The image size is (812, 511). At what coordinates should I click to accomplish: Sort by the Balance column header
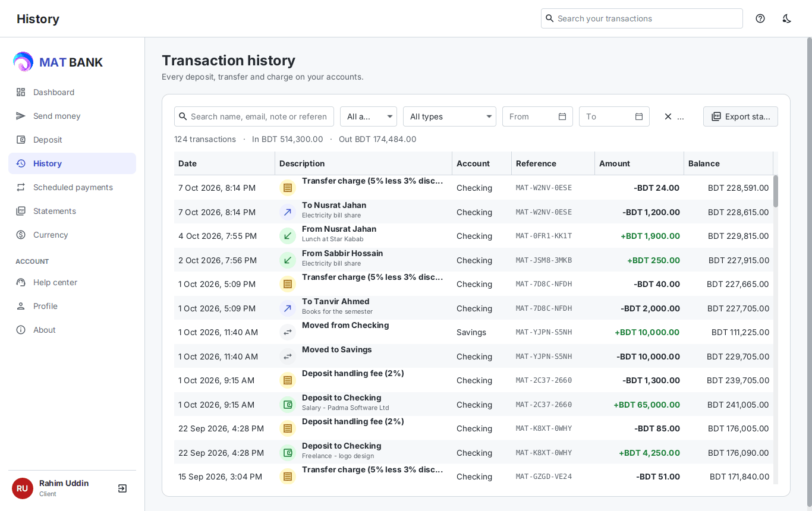pos(729,163)
